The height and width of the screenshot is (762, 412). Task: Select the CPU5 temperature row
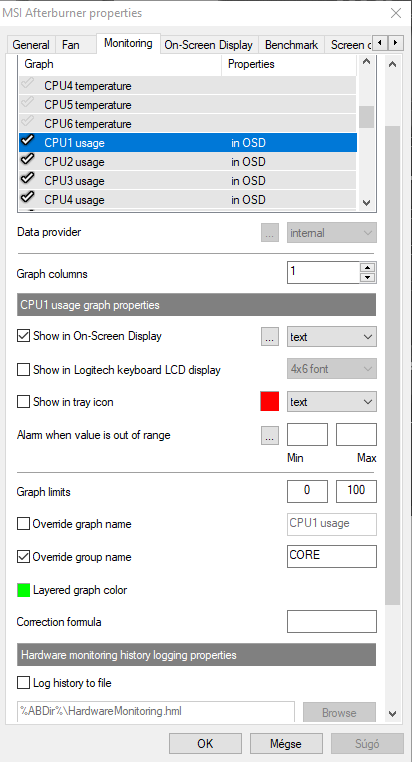[x=188, y=105]
